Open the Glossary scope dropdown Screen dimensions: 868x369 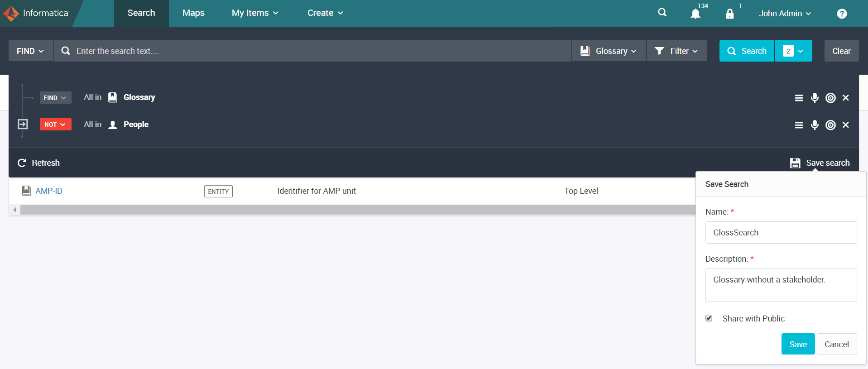(x=609, y=51)
